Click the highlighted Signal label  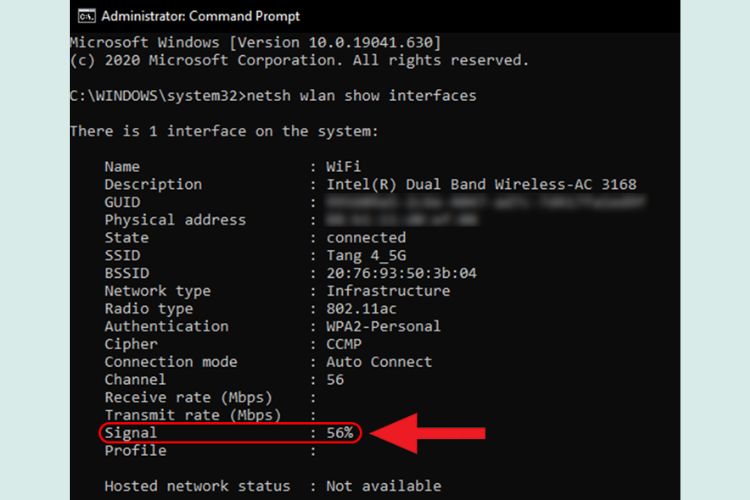pyautogui.click(x=131, y=433)
